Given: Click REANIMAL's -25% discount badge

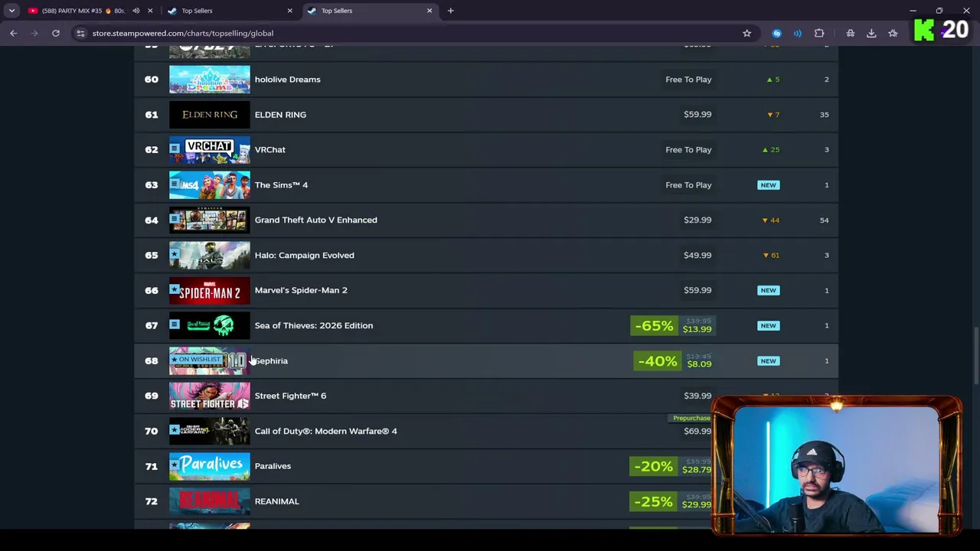Looking at the screenshot, I should 653,502.
